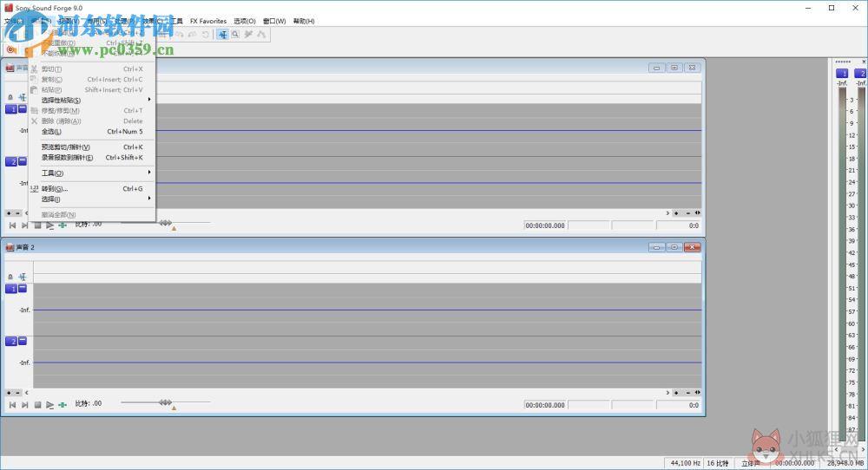Open the 选择(I) submenu
Image resolution: width=868 pixels, height=470 pixels.
92,199
